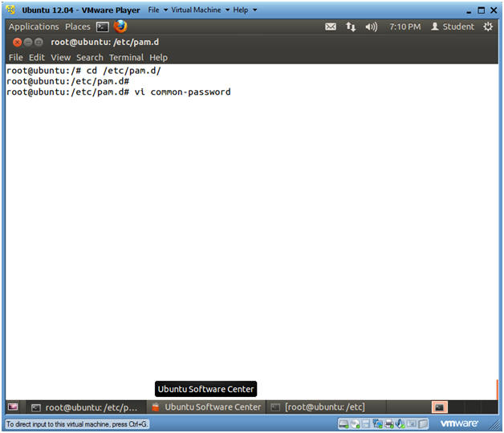504x433 pixels.
Task: Open the Places menu
Action: point(78,27)
